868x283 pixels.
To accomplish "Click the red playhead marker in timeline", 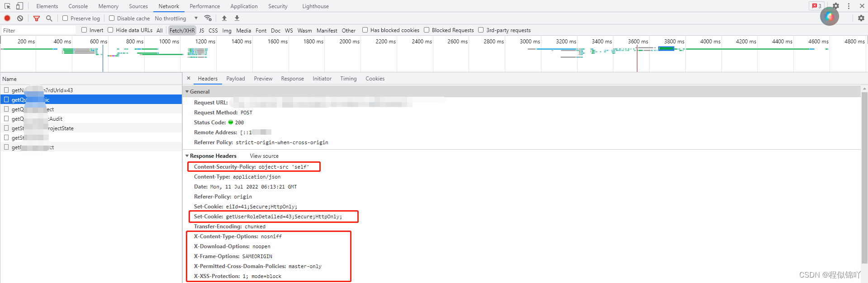I will 637,58.
